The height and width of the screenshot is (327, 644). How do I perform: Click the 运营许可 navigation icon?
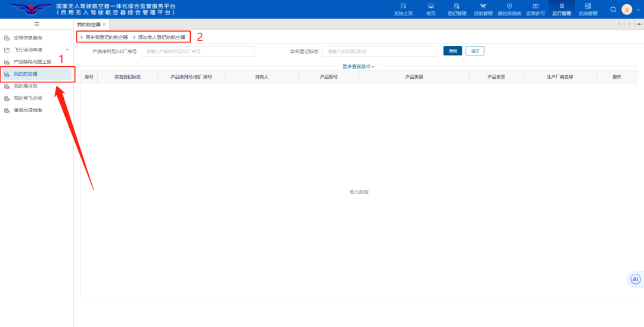535,9
